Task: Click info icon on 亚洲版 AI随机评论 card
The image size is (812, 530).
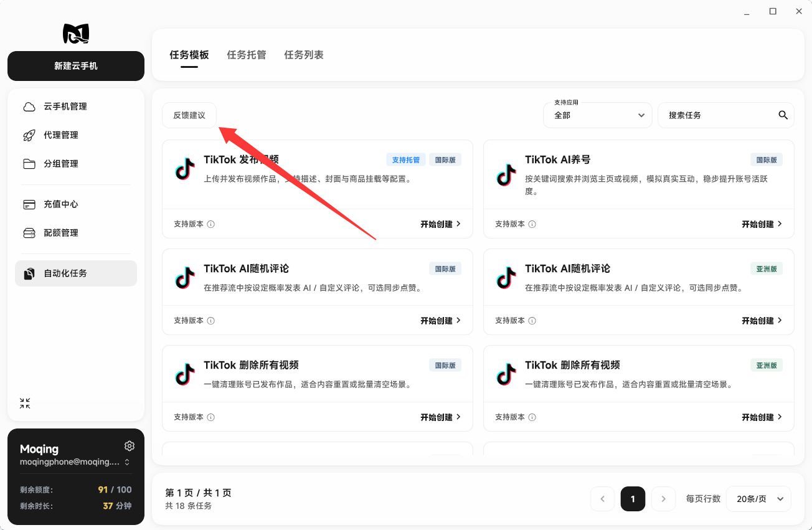Action: click(x=532, y=321)
